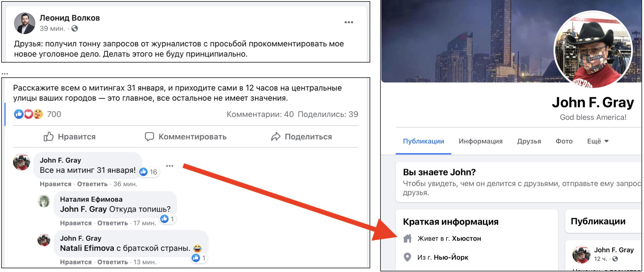This screenshot has width=644, height=272.
Task: Click the Хьюстон city link
Action: click(x=466, y=239)
